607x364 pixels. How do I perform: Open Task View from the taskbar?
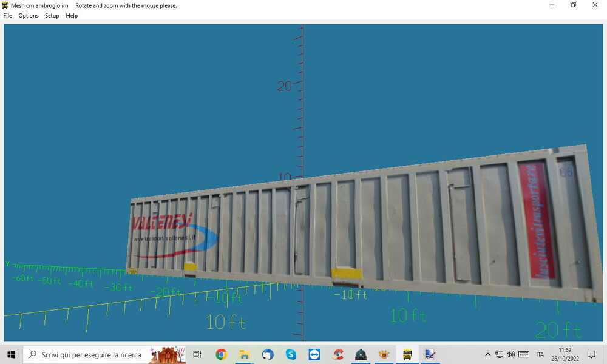tap(197, 354)
